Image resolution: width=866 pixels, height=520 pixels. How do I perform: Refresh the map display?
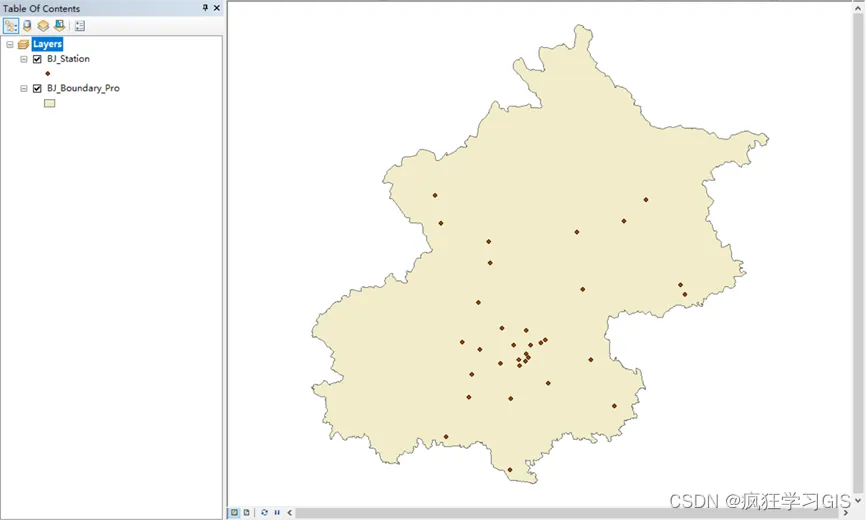[x=264, y=512]
